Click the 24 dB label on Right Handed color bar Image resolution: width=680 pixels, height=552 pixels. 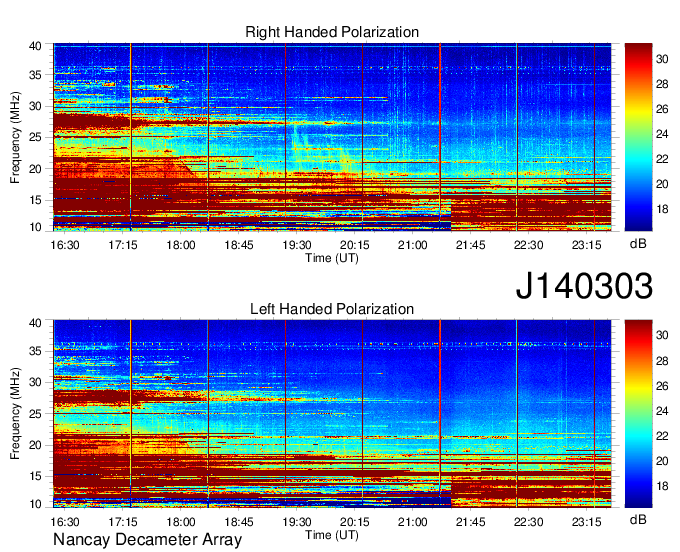662,134
